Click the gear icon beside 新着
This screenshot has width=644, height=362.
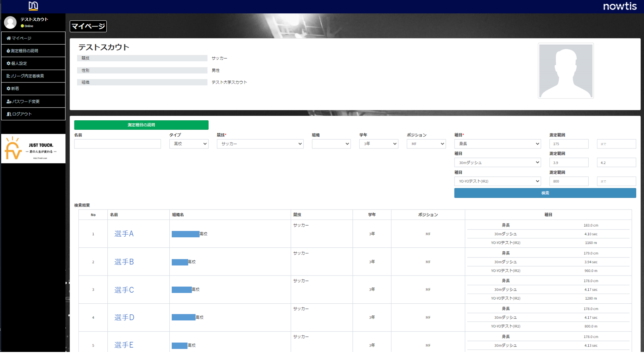(x=9, y=88)
